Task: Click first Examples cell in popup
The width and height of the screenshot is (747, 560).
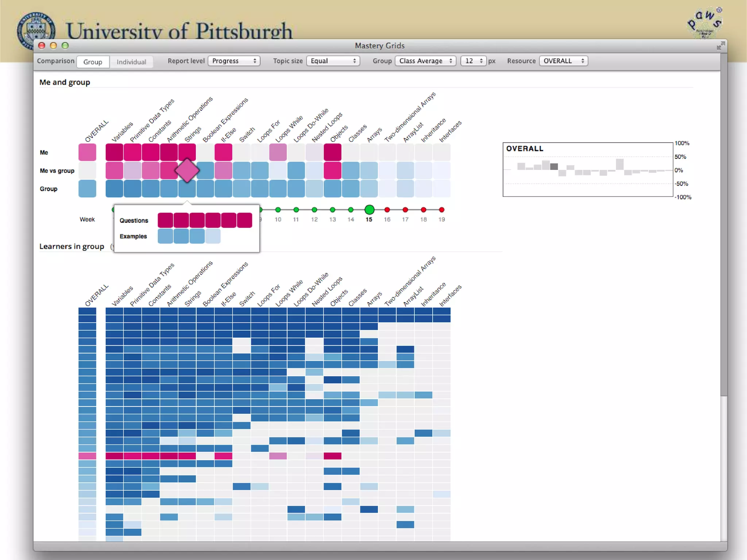Action: click(165, 236)
